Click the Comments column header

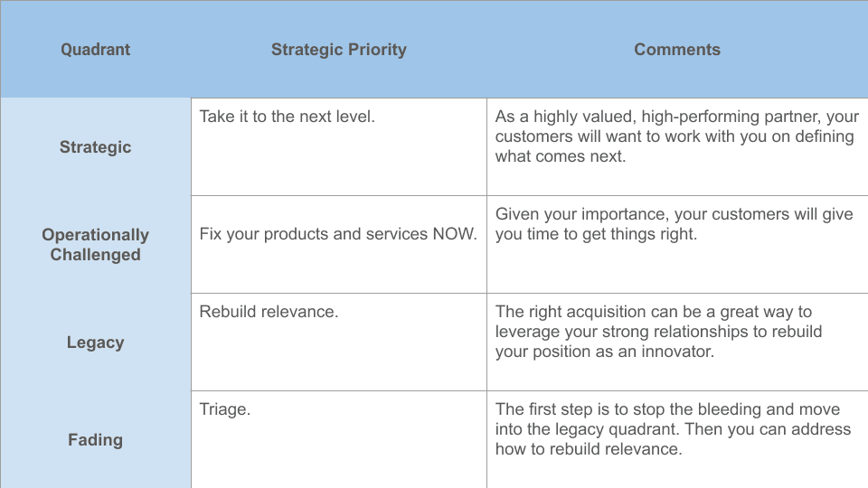click(677, 50)
